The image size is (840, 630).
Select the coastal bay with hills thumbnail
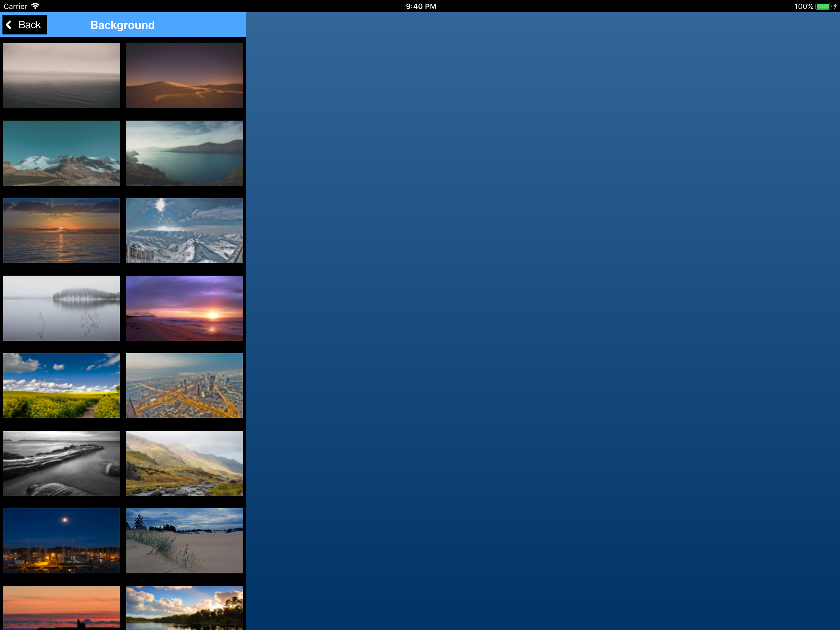click(x=184, y=153)
